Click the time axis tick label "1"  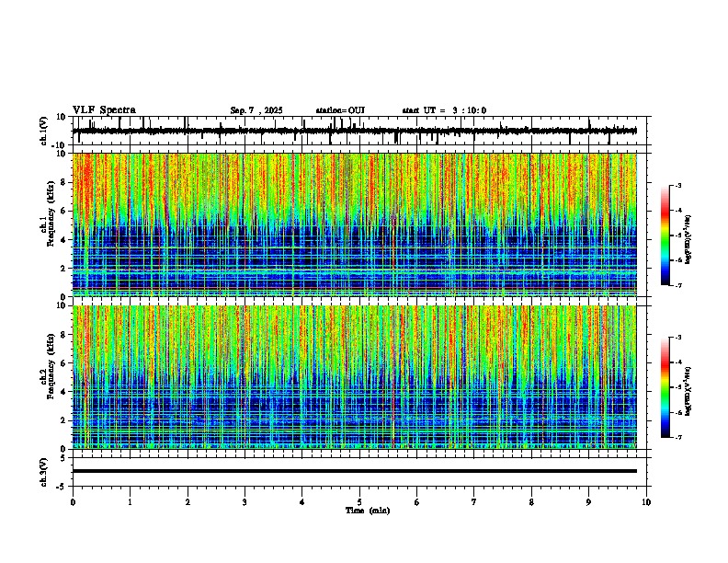tap(130, 502)
